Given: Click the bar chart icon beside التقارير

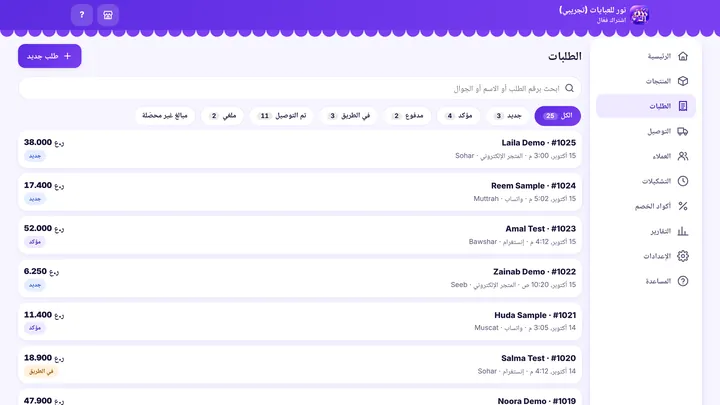Looking at the screenshot, I should tap(683, 231).
